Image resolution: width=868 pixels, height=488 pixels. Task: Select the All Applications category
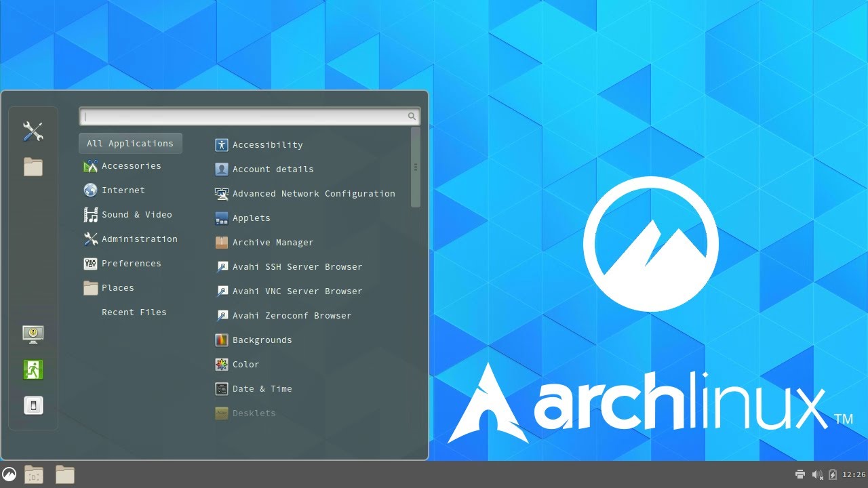point(130,143)
